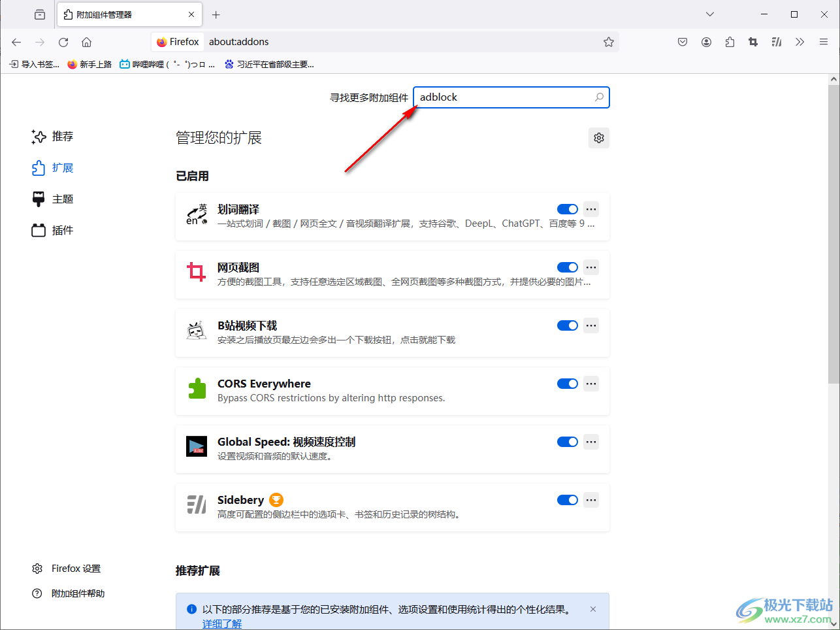Select the 主题 sidebar category
Screen dimensions: 840x630
pos(52,199)
